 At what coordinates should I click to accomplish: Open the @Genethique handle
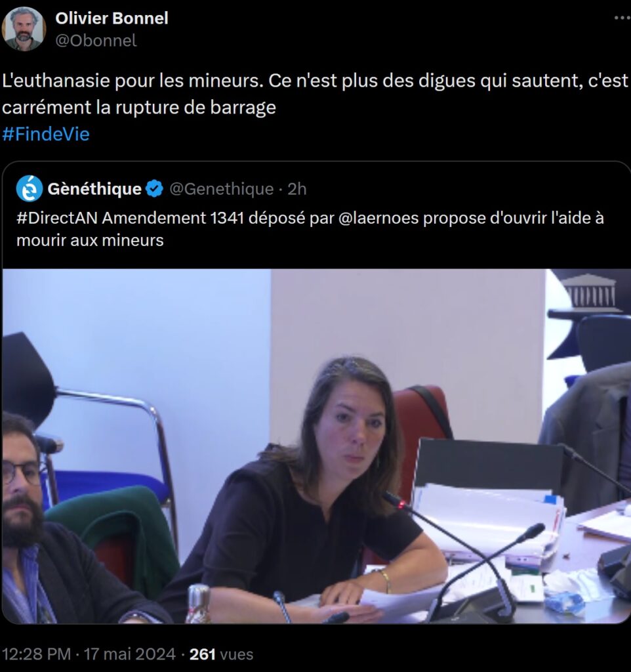click(222, 189)
